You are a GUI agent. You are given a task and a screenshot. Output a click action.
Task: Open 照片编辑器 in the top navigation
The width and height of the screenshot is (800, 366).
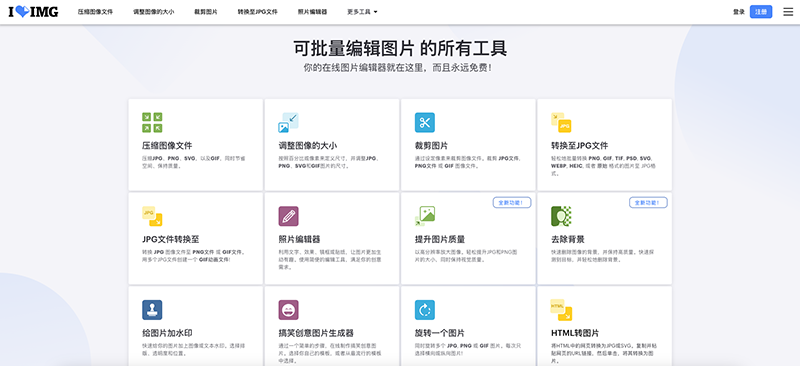(x=312, y=12)
